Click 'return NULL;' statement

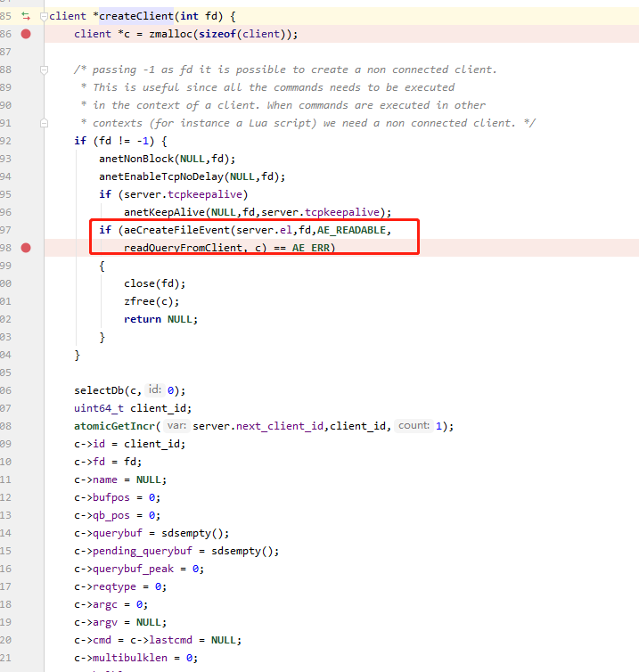click(160, 319)
